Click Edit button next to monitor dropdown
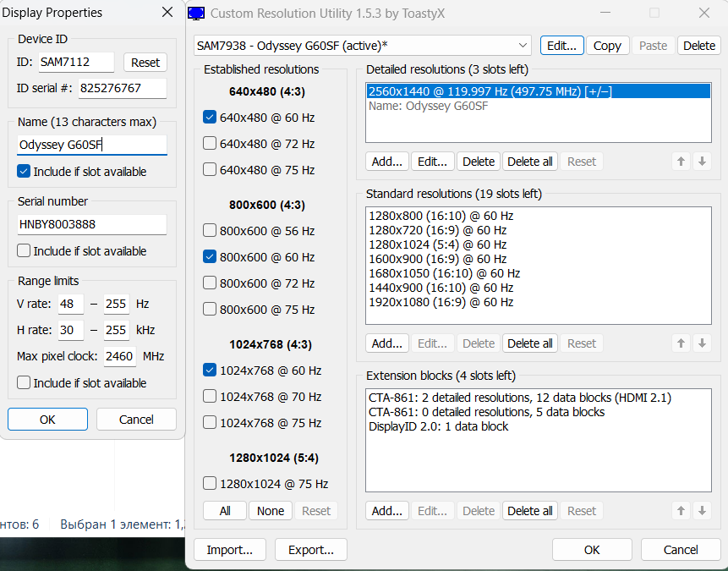728x571 pixels. [x=561, y=46]
